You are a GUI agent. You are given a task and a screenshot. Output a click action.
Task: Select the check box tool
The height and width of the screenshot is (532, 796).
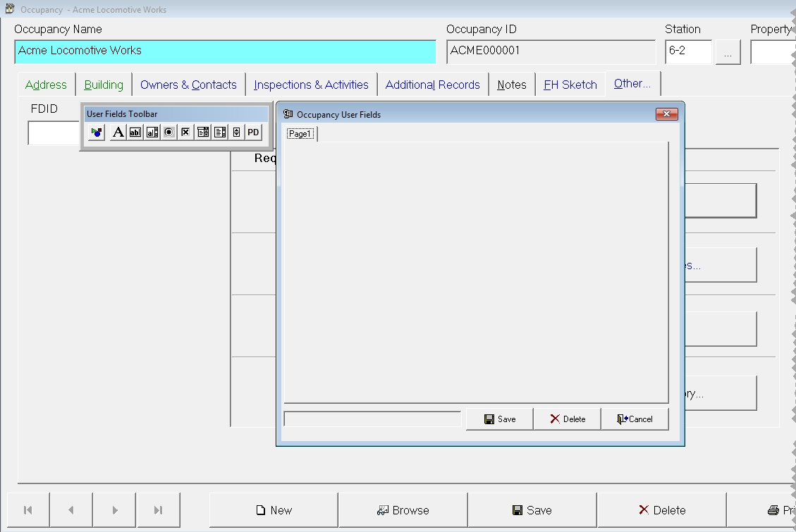coord(186,132)
